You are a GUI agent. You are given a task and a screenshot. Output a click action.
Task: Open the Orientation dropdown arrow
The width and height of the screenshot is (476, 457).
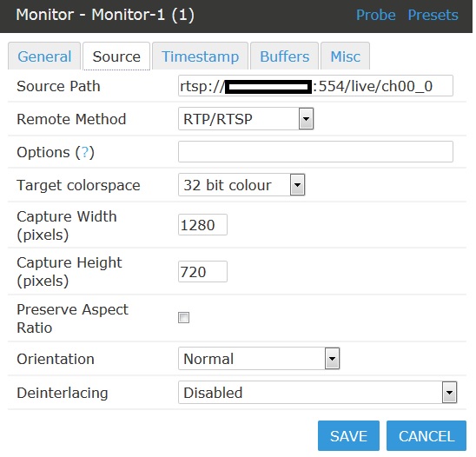(332, 359)
